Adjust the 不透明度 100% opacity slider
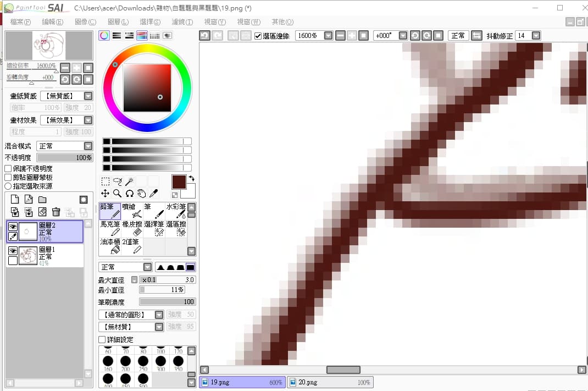 (x=64, y=158)
